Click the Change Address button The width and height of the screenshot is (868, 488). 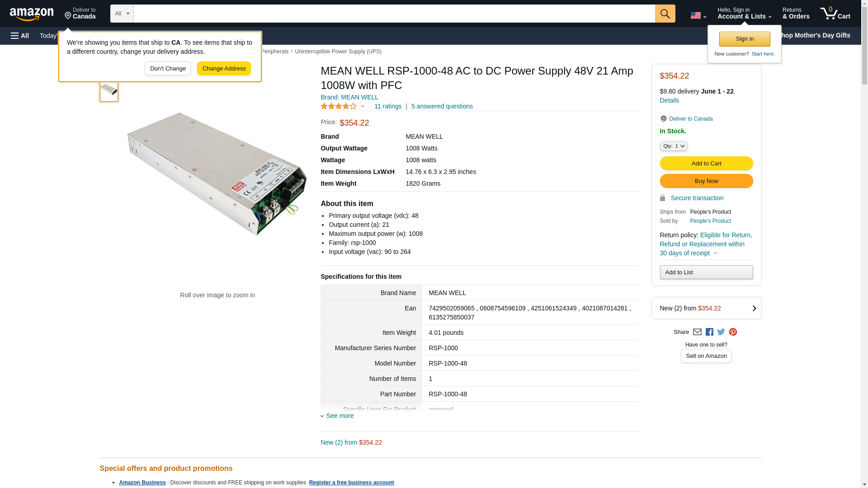tap(224, 69)
